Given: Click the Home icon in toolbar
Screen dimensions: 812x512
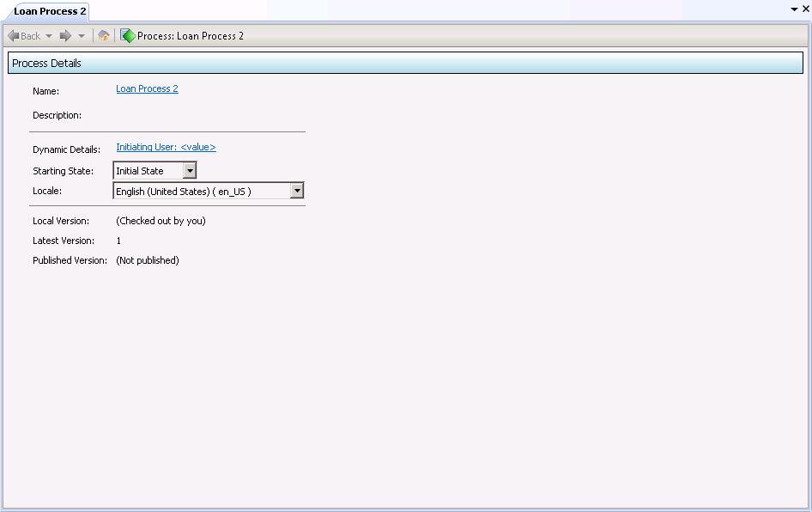Looking at the screenshot, I should tap(103, 36).
